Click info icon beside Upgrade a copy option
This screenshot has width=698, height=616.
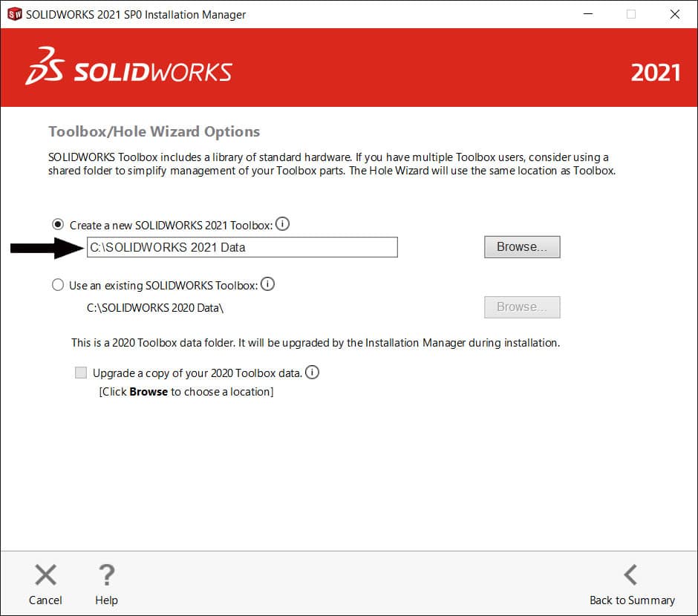(x=313, y=373)
